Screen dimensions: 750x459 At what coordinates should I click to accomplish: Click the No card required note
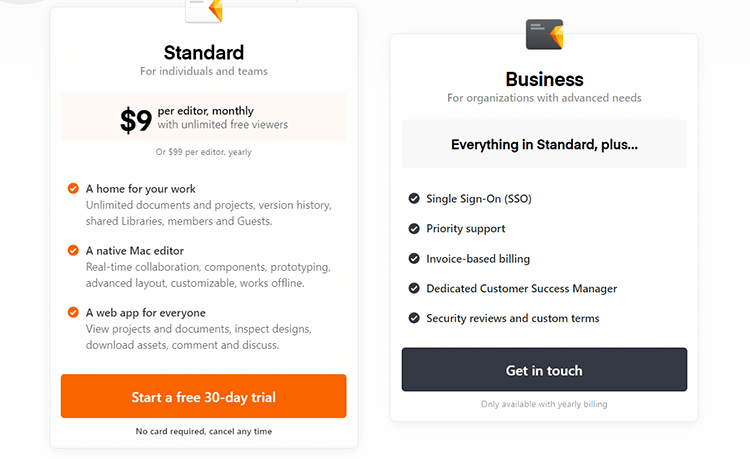point(204,431)
